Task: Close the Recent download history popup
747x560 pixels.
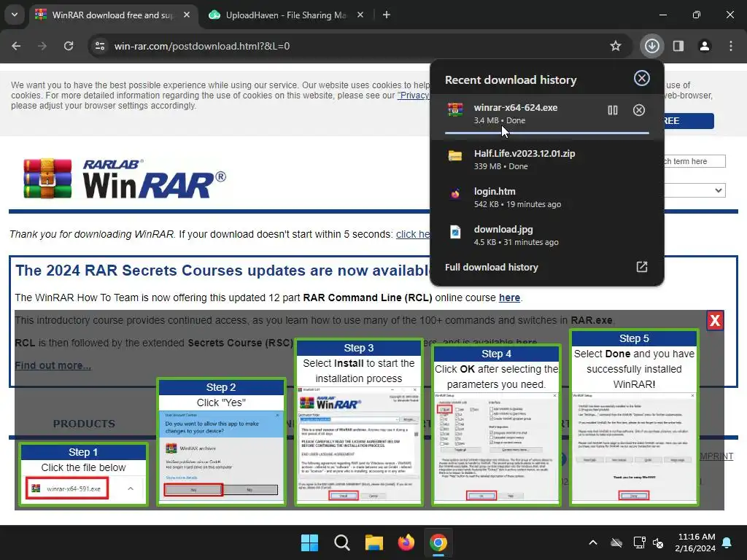Action: [642, 78]
